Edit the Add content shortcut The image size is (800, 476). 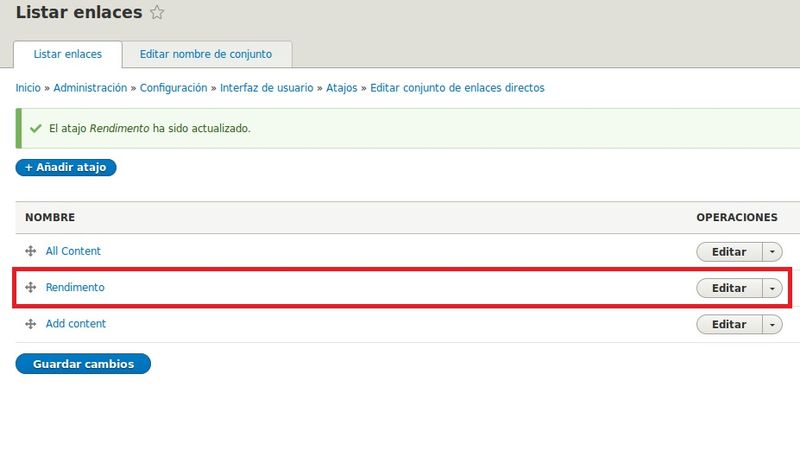point(729,324)
